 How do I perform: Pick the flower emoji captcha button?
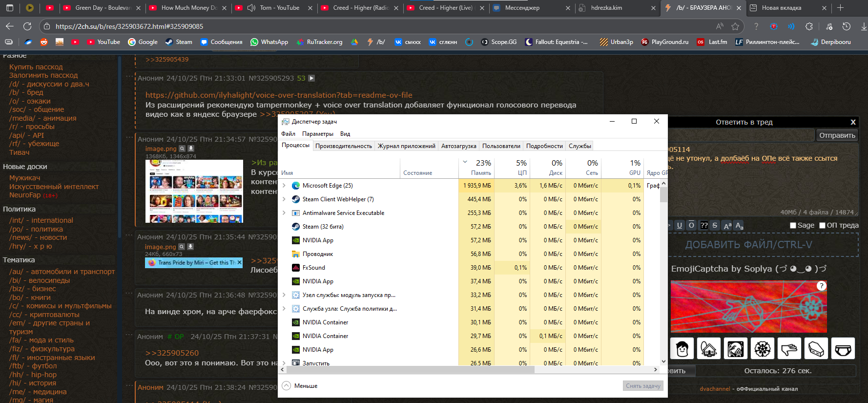[762, 349]
